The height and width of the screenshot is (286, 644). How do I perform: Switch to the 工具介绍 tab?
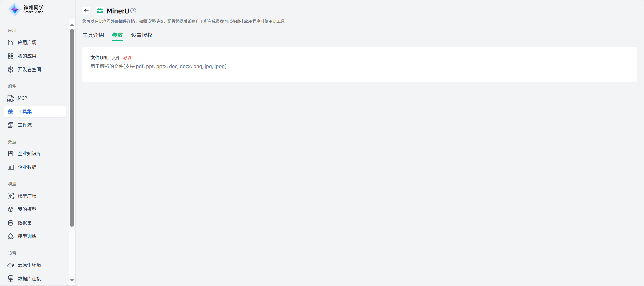(x=93, y=35)
